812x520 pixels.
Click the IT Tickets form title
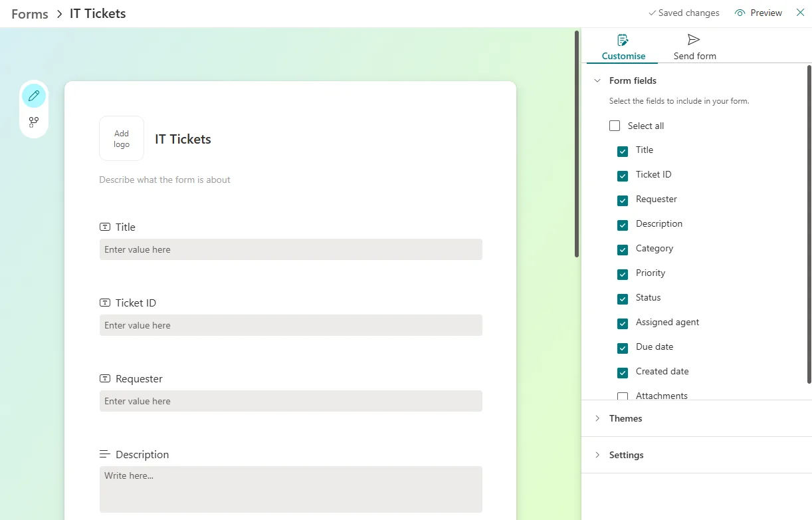click(x=183, y=139)
